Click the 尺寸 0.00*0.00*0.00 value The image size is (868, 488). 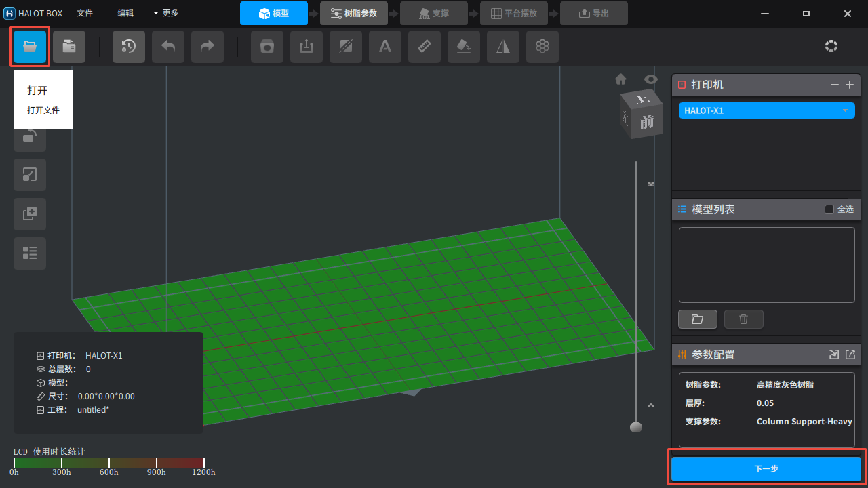coord(106,396)
